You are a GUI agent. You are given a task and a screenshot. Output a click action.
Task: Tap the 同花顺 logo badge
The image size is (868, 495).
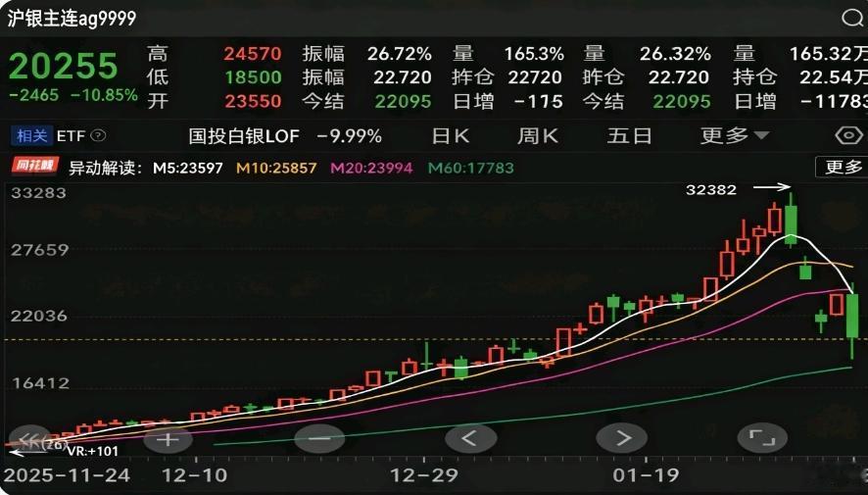click(x=35, y=166)
